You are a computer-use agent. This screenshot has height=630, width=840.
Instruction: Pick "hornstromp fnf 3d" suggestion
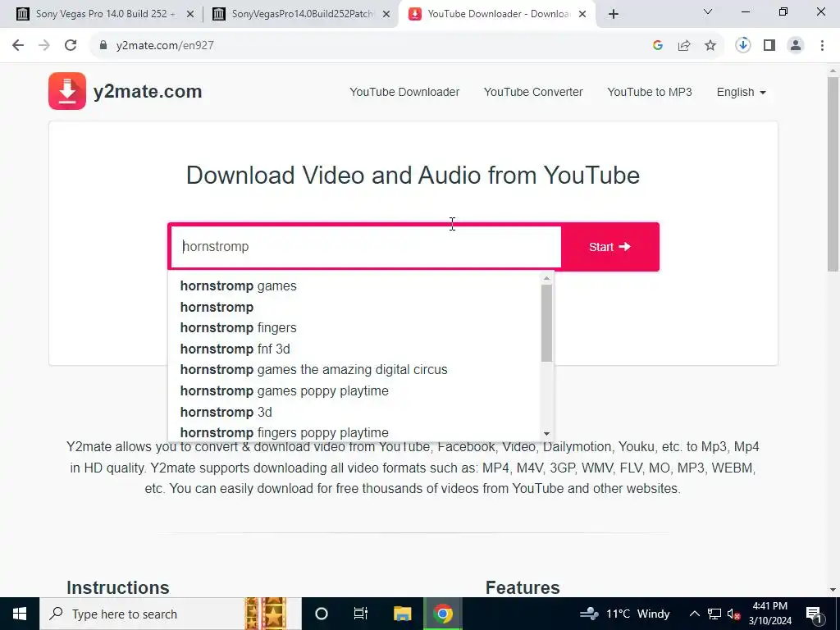[354, 349]
